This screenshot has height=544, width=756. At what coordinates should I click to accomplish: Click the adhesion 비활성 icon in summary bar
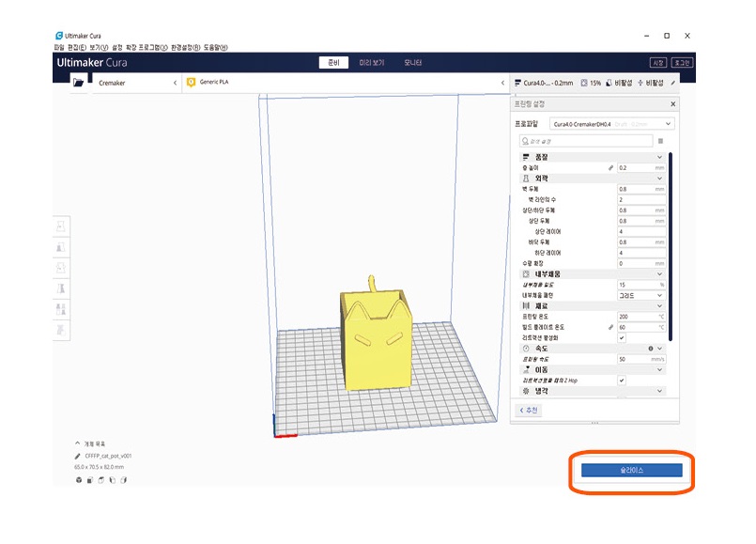point(640,83)
